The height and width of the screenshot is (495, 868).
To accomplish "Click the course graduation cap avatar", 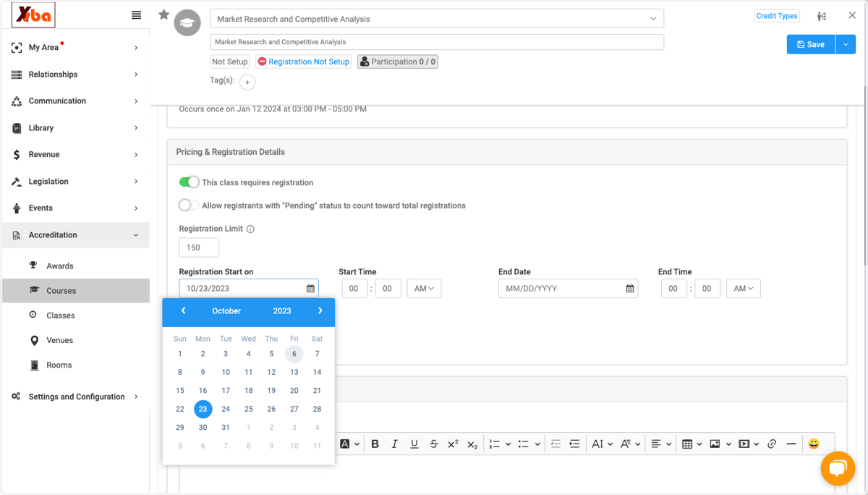I will (x=187, y=23).
